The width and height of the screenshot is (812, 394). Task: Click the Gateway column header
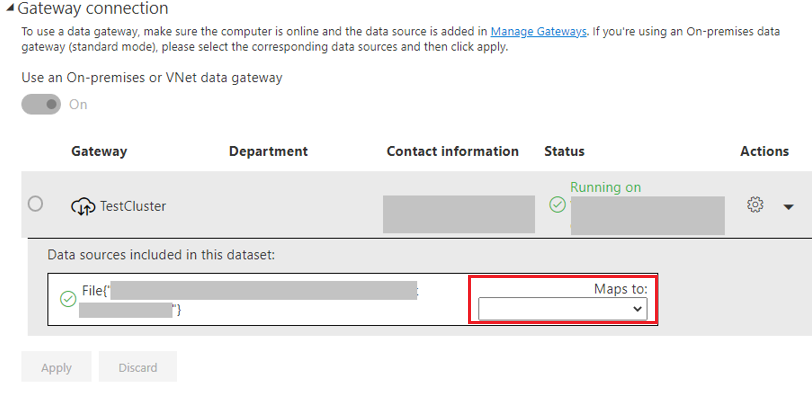pos(99,151)
